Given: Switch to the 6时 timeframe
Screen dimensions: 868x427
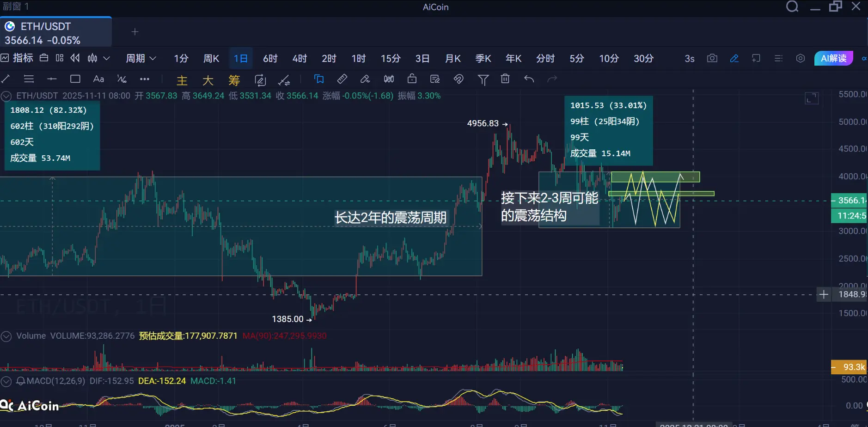Looking at the screenshot, I should (270, 58).
